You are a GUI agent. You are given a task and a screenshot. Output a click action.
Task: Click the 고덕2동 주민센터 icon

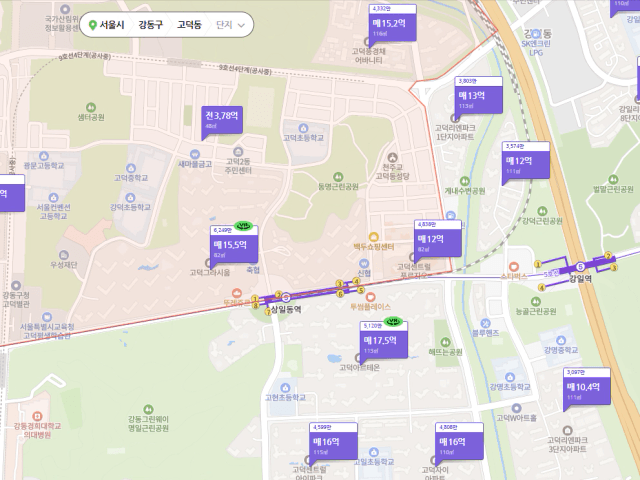pyautogui.click(x=238, y=152)
